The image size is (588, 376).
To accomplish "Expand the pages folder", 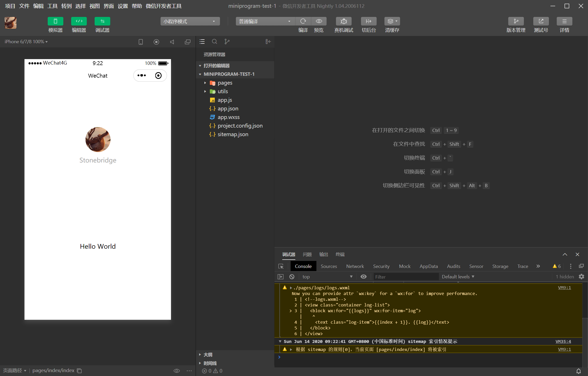I will tap(235, 83).
